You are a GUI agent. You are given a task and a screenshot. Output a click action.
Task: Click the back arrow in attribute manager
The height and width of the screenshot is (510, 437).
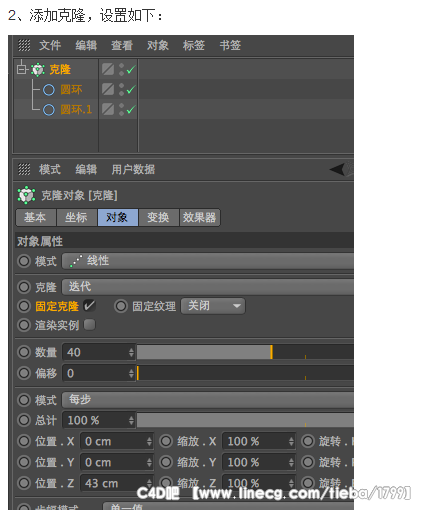337,169
